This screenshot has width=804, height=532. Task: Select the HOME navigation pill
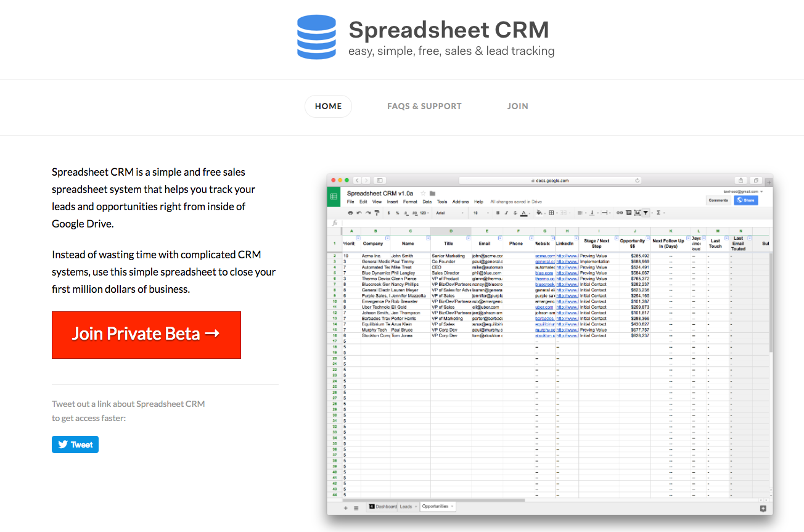328,106
